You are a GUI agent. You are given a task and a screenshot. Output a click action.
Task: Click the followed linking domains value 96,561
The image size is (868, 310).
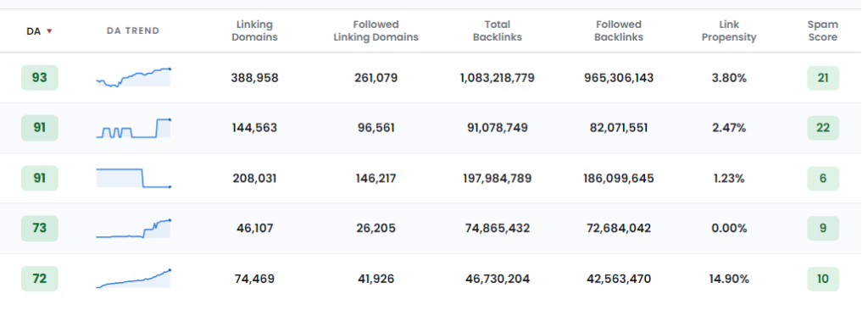click(376, 128)
